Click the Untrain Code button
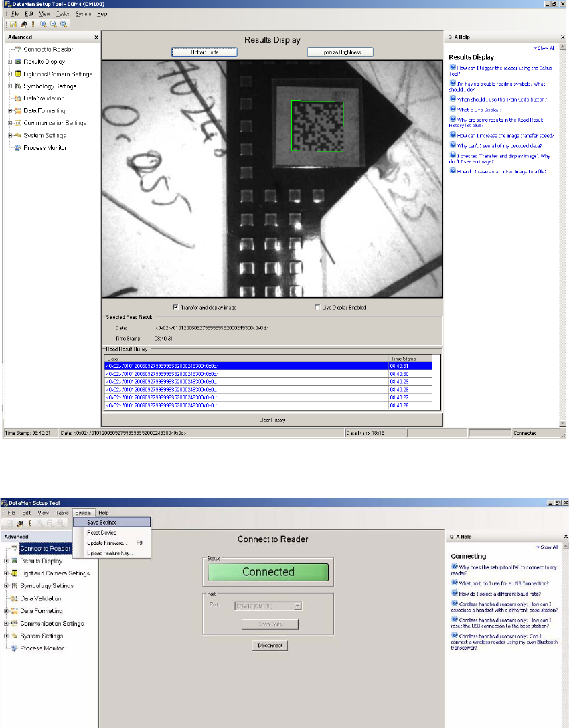Image resolution: width=569 pixels, height=728 pixels. pyautogui.click(x=204, y=52)
